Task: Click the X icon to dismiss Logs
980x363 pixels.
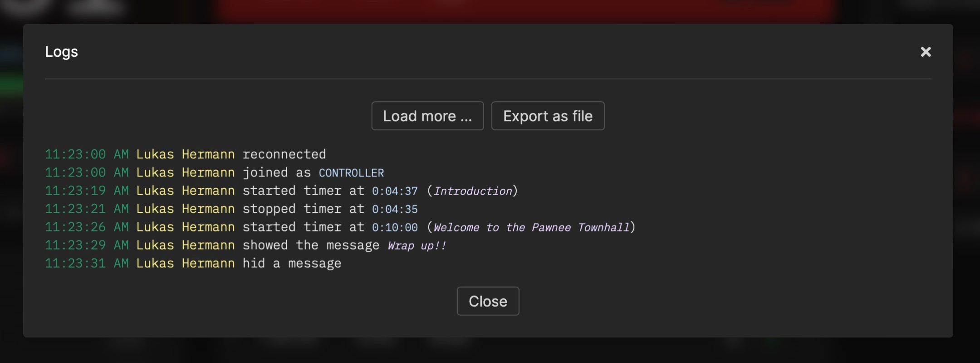Action: 926,51
